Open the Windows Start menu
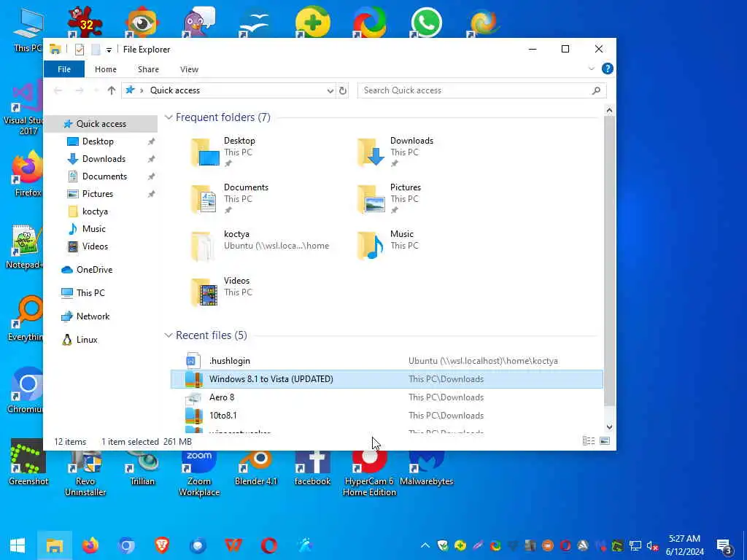 point(18,545)
